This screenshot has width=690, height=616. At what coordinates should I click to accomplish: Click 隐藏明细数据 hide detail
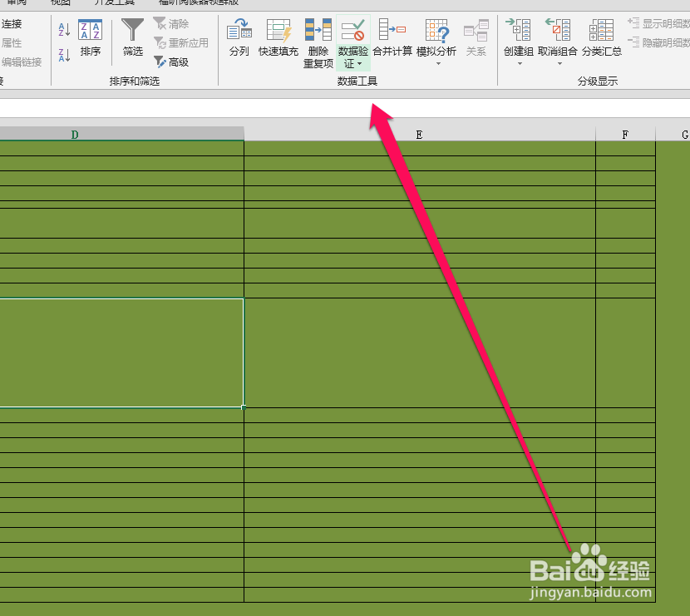coord(658,42)
